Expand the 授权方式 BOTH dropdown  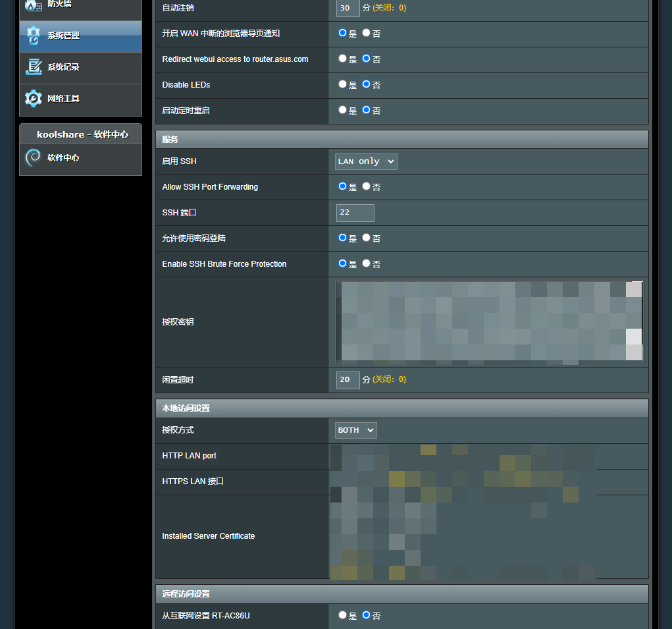(x=356, y=430)
